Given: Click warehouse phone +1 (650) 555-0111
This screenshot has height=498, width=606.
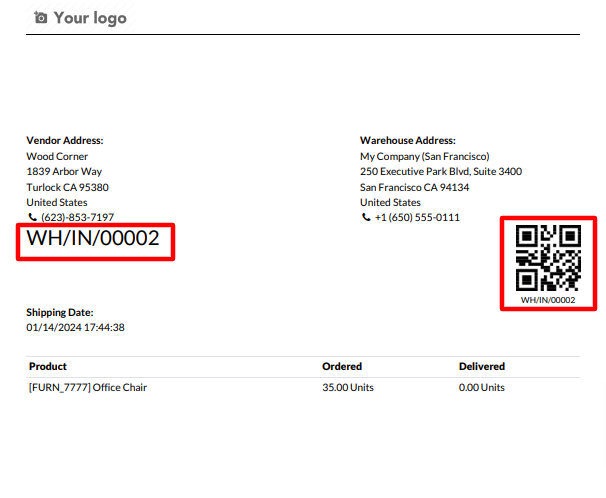Looking at the screenshot, I should (x=417, y=217).
